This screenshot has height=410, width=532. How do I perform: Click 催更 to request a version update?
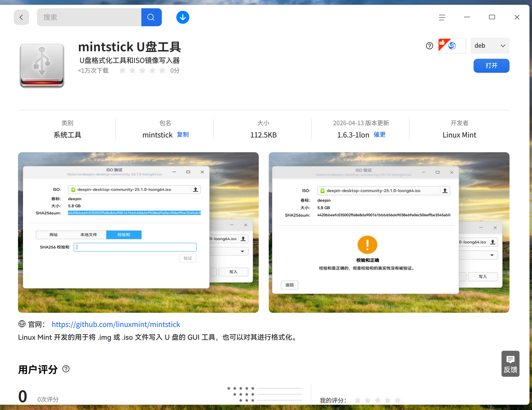click(x=380, y=134)
